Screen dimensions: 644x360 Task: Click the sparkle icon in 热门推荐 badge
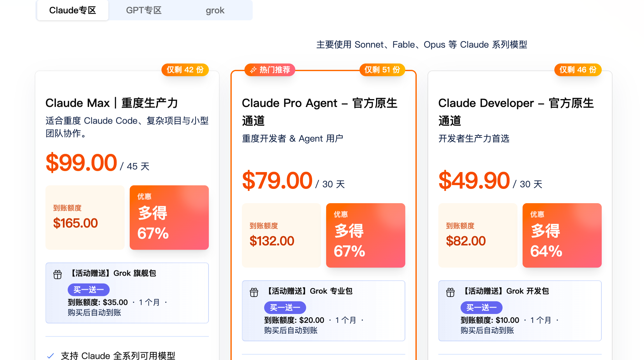tap(253, 70)
